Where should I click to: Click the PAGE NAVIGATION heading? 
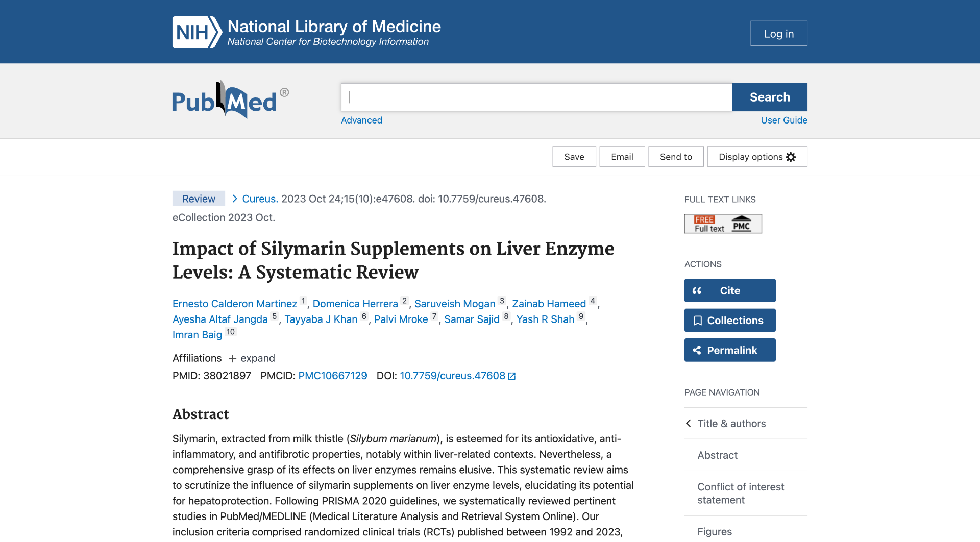coord(722,392)
